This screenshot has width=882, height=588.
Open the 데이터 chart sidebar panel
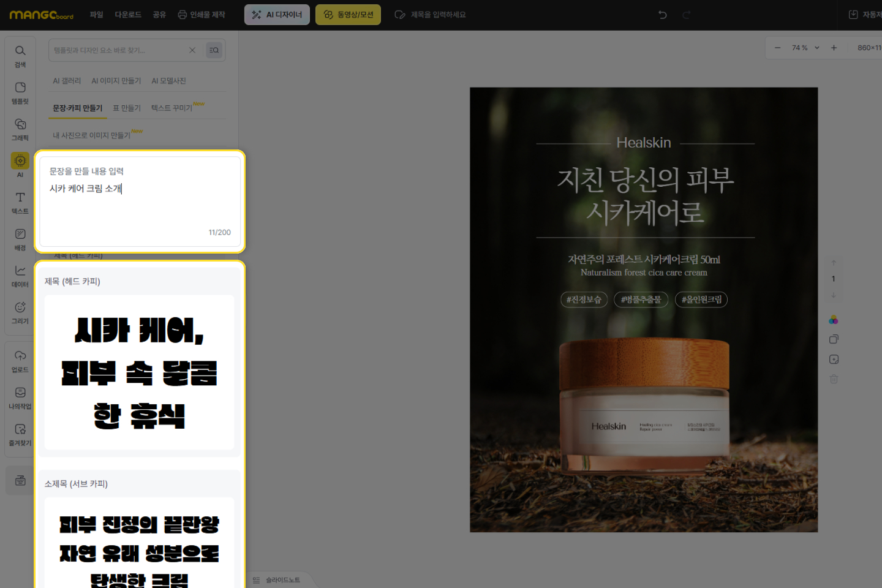coord(20,276)
